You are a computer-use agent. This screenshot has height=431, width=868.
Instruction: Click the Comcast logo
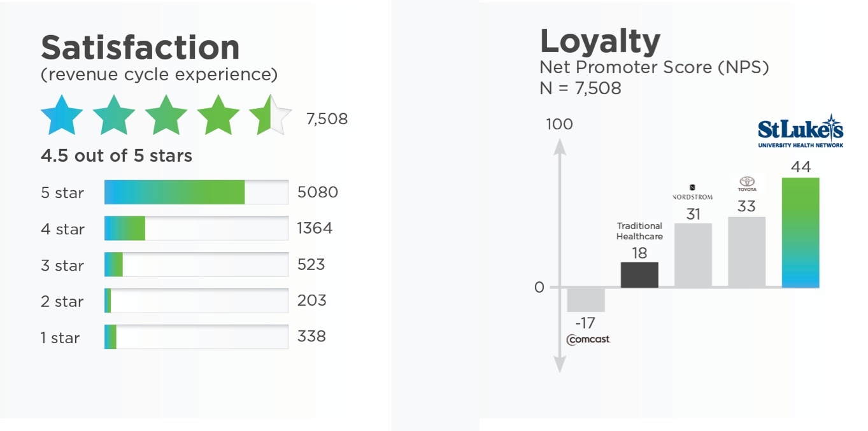(x=588, y=339)
